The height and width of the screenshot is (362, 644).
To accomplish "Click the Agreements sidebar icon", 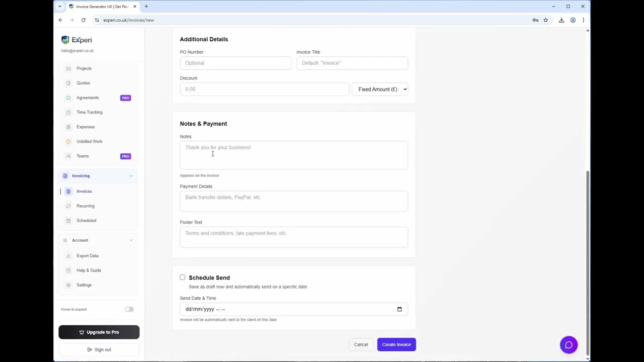I will coord(68,98).
